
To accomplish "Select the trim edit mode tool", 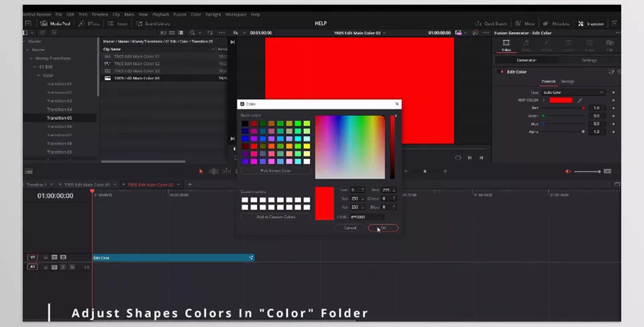I will click(214, 171).
